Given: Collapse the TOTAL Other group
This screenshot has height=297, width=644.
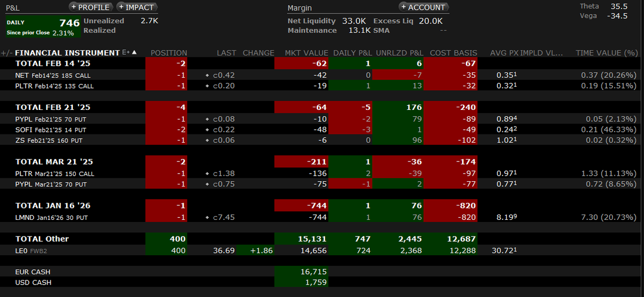Looking at the screenshot, I should [42, 239].
